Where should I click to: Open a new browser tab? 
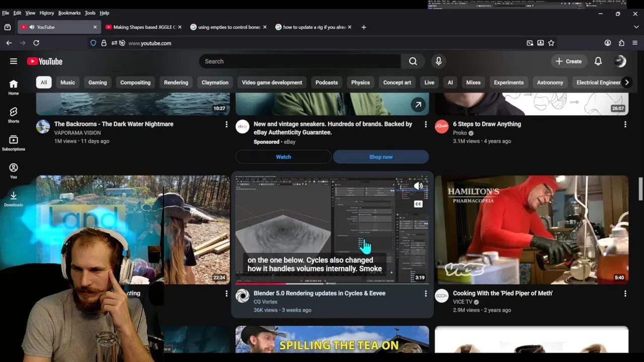[x=364, y=27]
